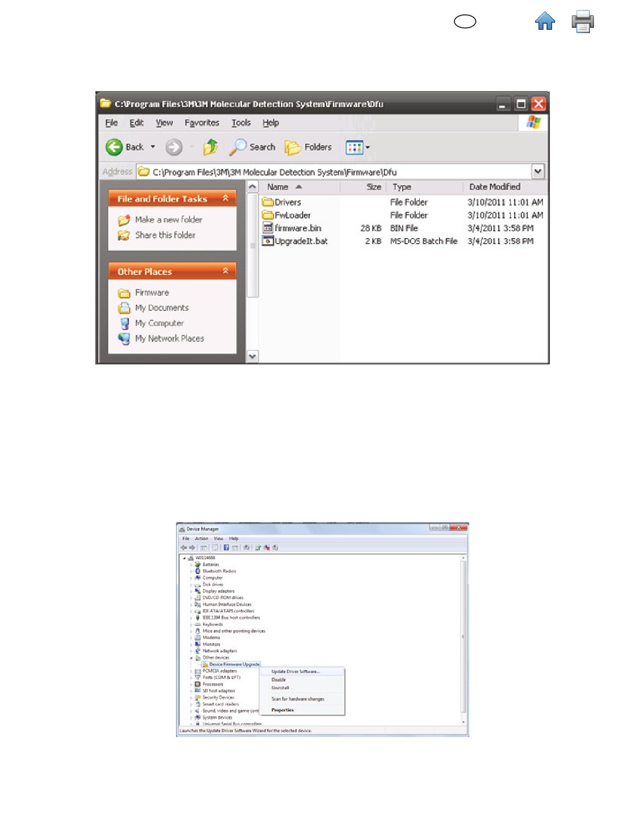
Task: Click the Processors device icon
Action: (x=197, y=684)
